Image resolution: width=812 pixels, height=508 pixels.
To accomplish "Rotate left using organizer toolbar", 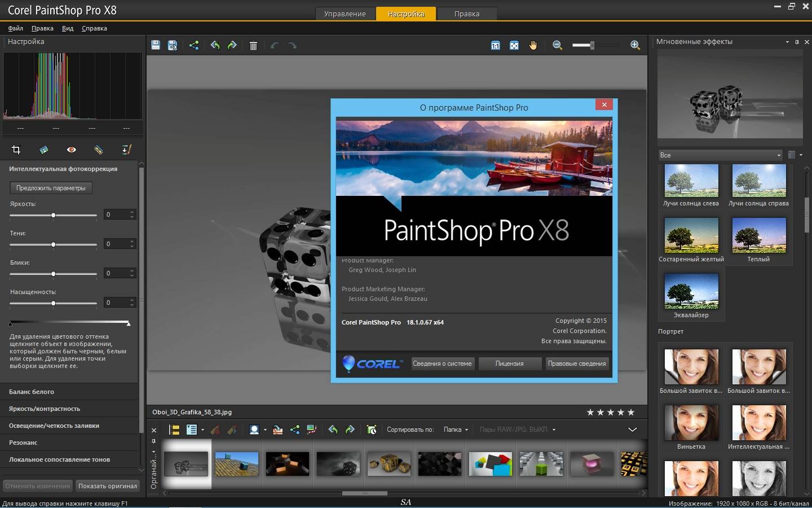I will [x=333, y=430].
